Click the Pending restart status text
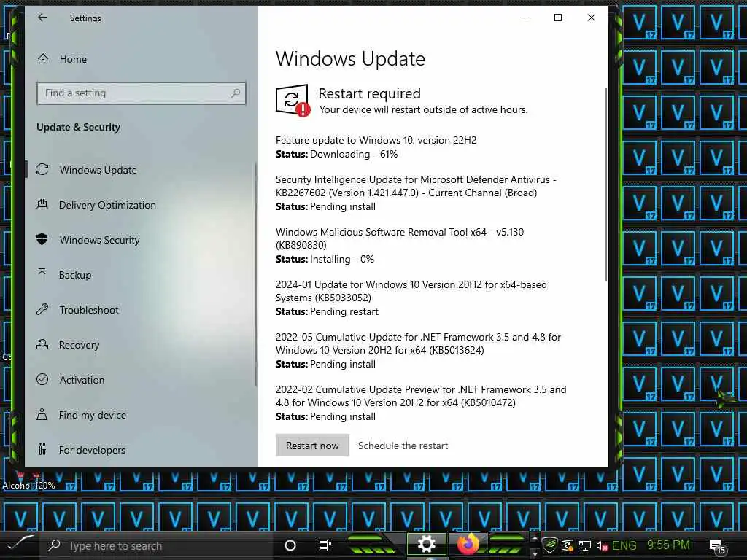Viewport: 747px width, 560px height. click(344, 311)
